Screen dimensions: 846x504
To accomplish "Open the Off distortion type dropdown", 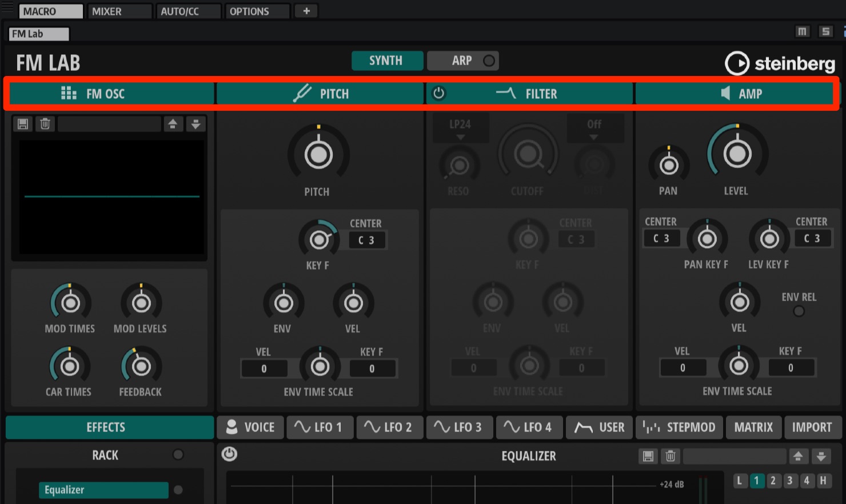I will [x=594, y=128].
